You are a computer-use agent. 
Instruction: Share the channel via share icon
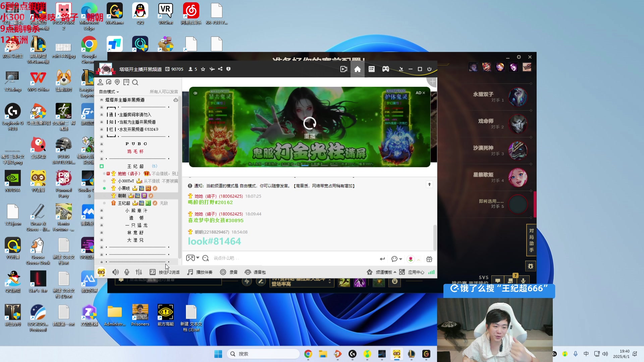coord(220,69)
